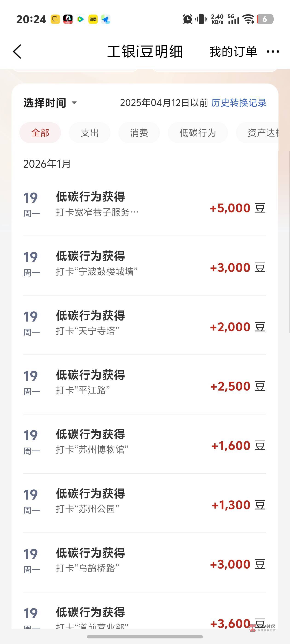Tap the paper plane notification icon
The image size is (290, 644).
pyautogui.click(x=106, y=19)
